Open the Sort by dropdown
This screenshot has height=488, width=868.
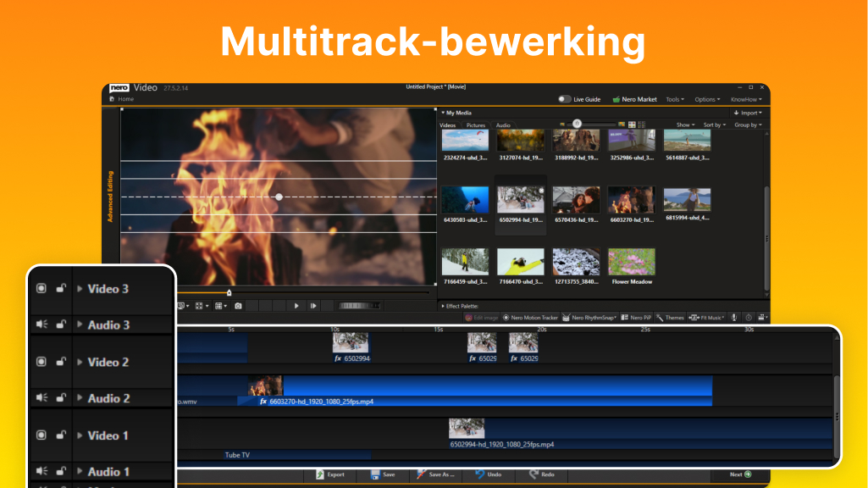pyautogui.click(x=714, y=125)
